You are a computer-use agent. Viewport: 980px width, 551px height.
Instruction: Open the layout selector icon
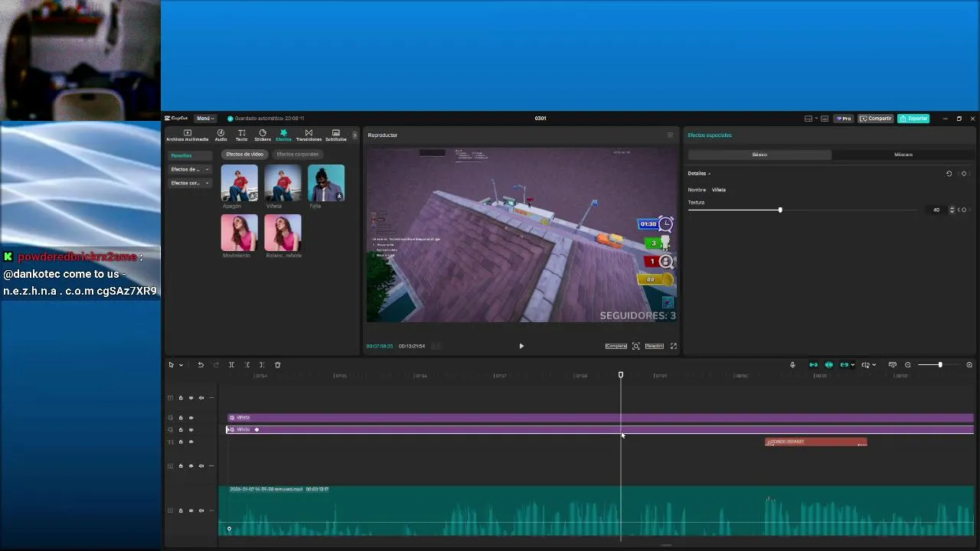[x=810, y=119]
